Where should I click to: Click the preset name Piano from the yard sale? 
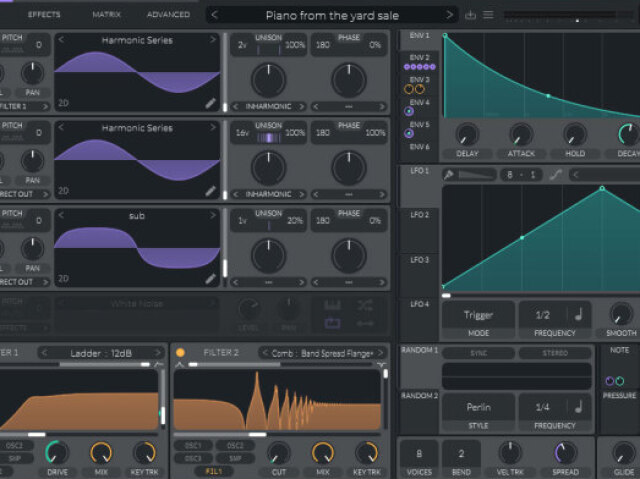332,16
